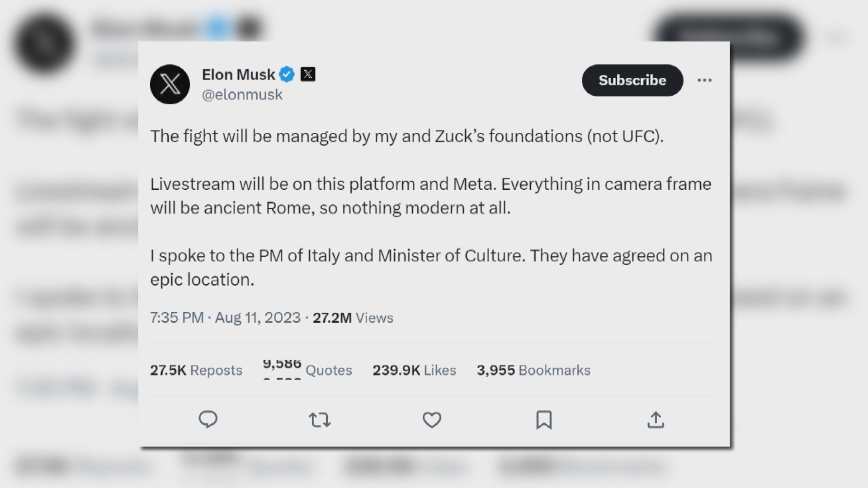Click the 3,955 Bookmarks count

(533, 370)
